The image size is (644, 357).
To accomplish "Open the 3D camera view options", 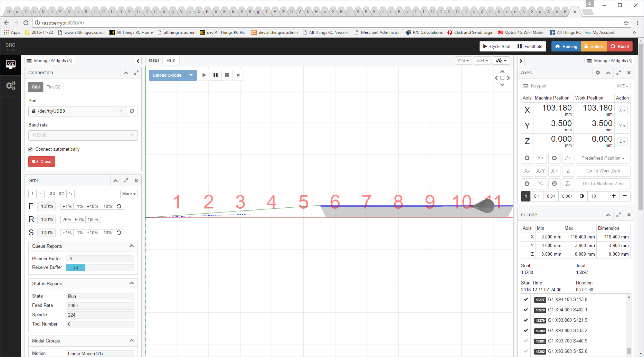I will click(x=501, y=60).
